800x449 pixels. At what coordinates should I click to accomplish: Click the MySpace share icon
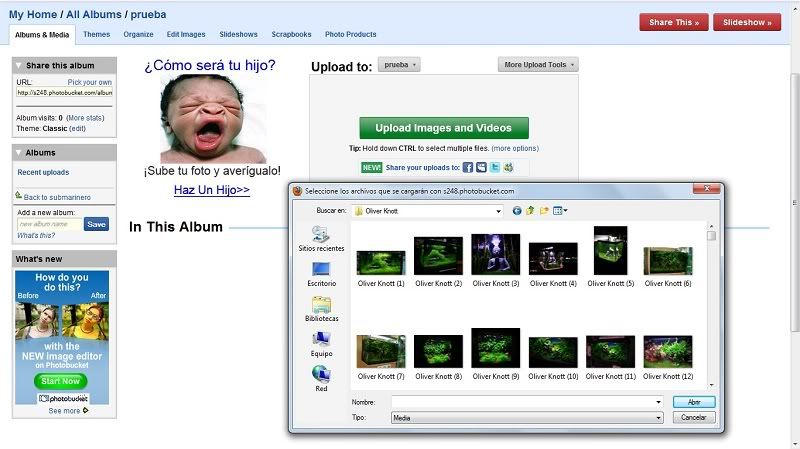point(481,167)
